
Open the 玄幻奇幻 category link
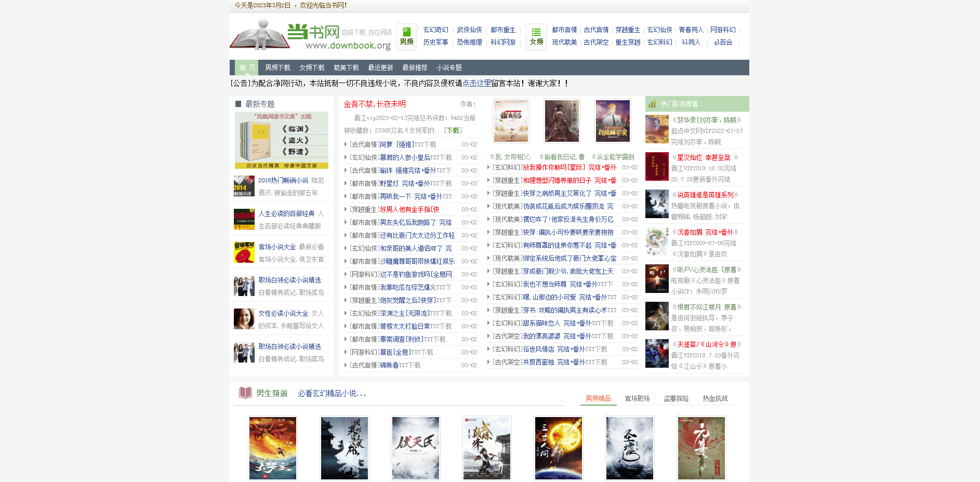click(x=435, y=30)
